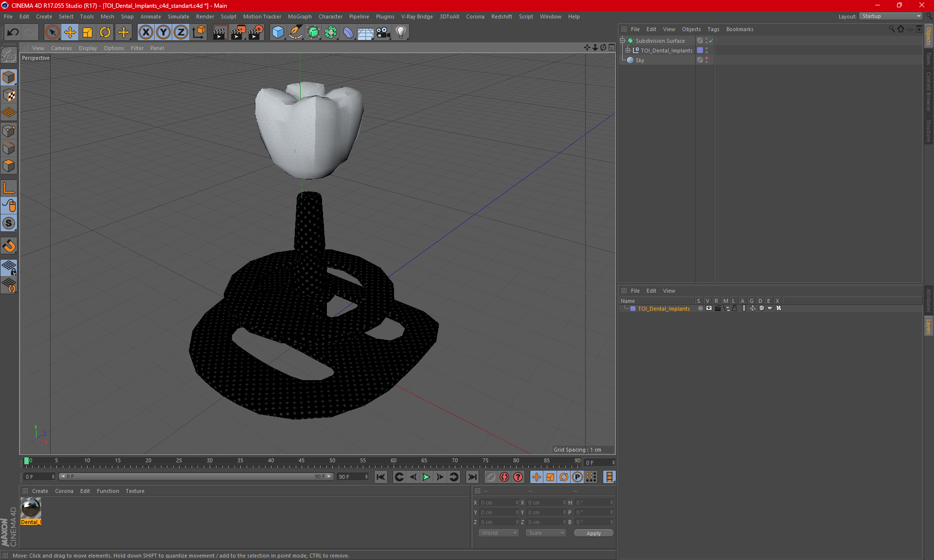
Task: Open the MoGraph menu
Action: point(299,17)
